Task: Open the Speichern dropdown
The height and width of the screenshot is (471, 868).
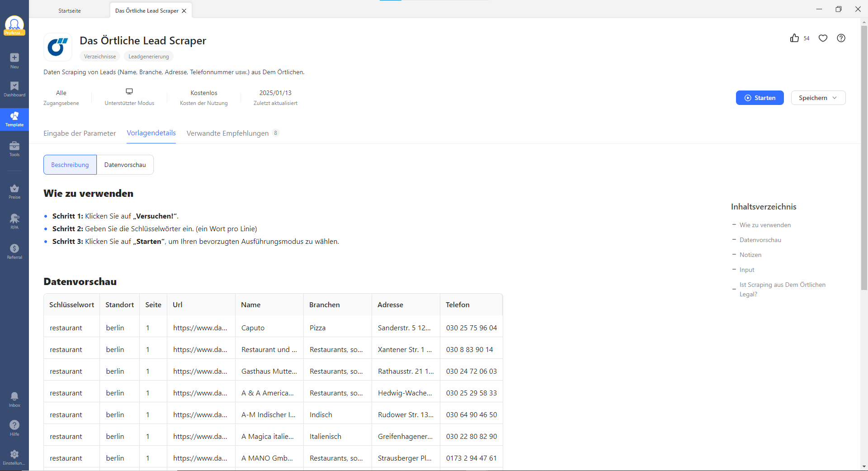Action: (x=818, y=98)
